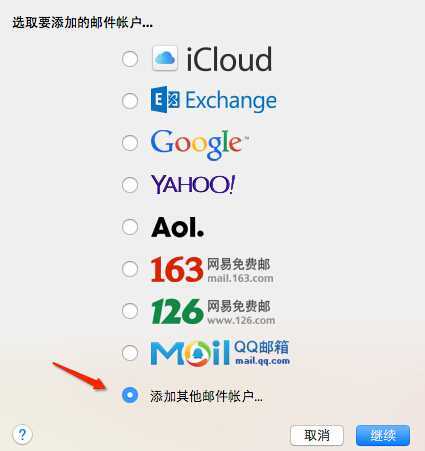
Task: Click the 取消 button
Action: coord(317,435)
